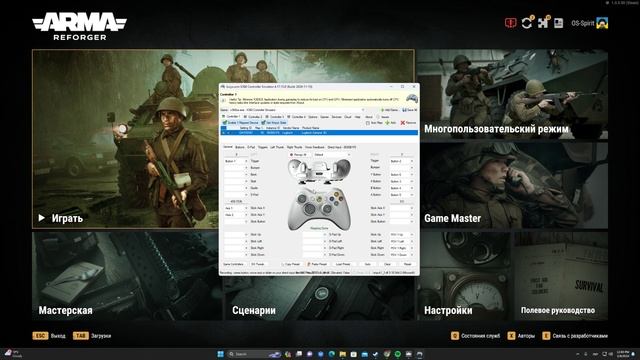The width and height of the screenshot is (640, 360).
Task: Expand the right Stick Down mapping dropdown
Action: pyautogui.click(x=411, y=255)
